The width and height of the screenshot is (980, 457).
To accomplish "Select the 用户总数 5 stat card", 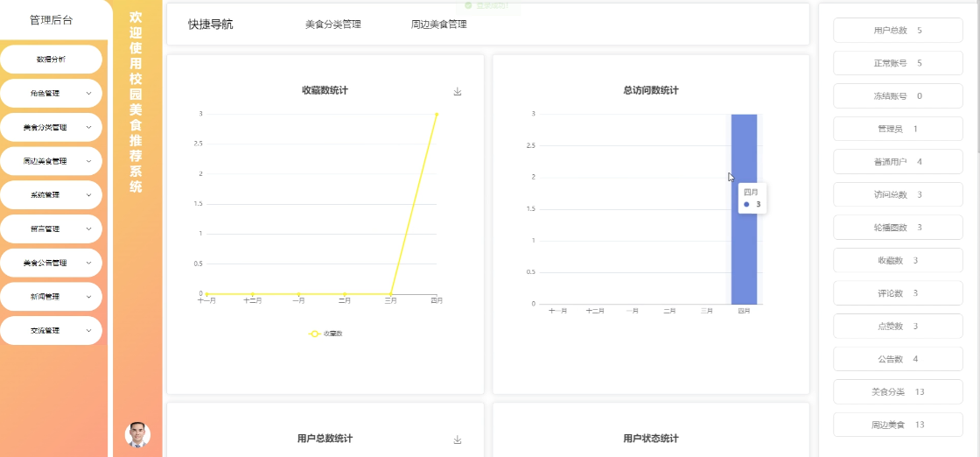I will (898, 30).
